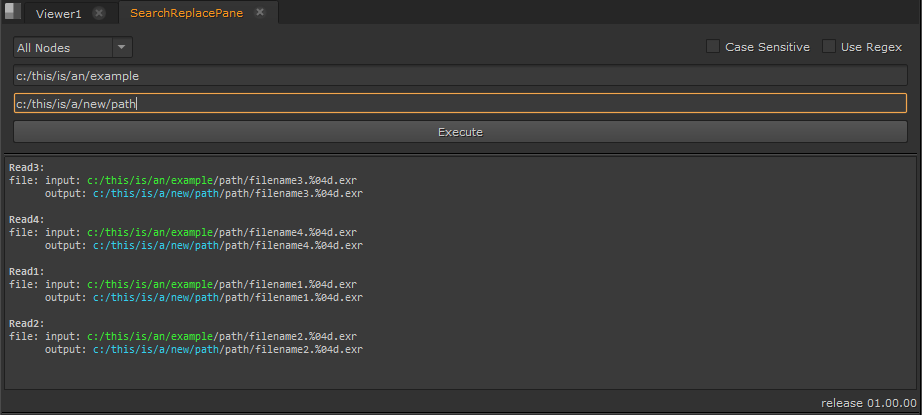Toggle the Use Regex checkbox
Image resolution: width=922 pixels, height=415 pixels.
829,47
